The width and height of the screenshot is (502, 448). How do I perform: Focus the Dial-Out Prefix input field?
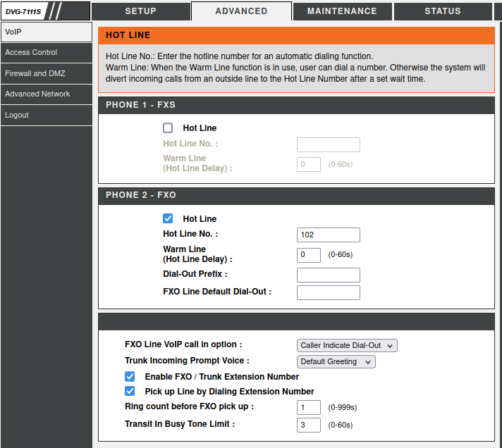pyautogui.click(x=328, y=275)
